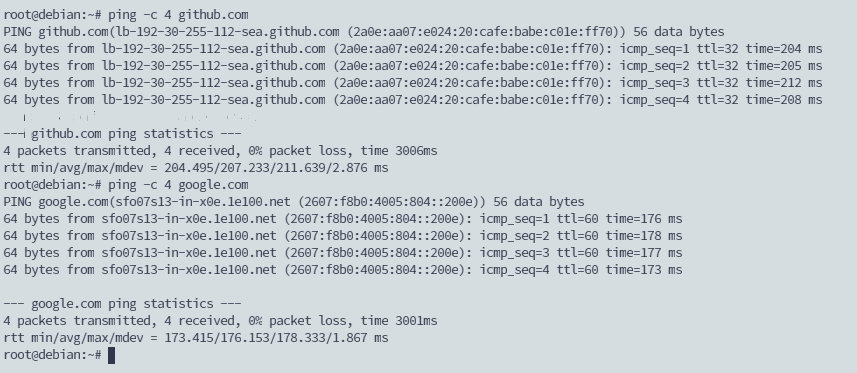Click the github 'time 3006ms' packets summary line
857x373 pixels.
coord(220,150)
